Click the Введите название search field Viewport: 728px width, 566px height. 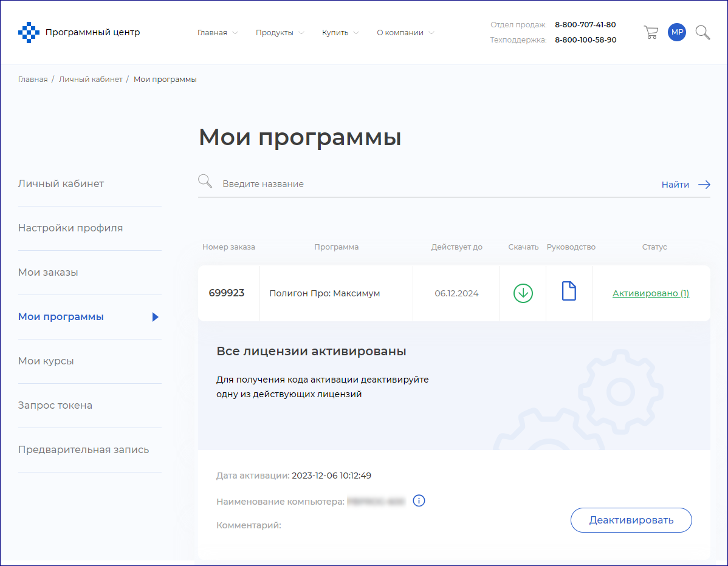click(425, 184)
